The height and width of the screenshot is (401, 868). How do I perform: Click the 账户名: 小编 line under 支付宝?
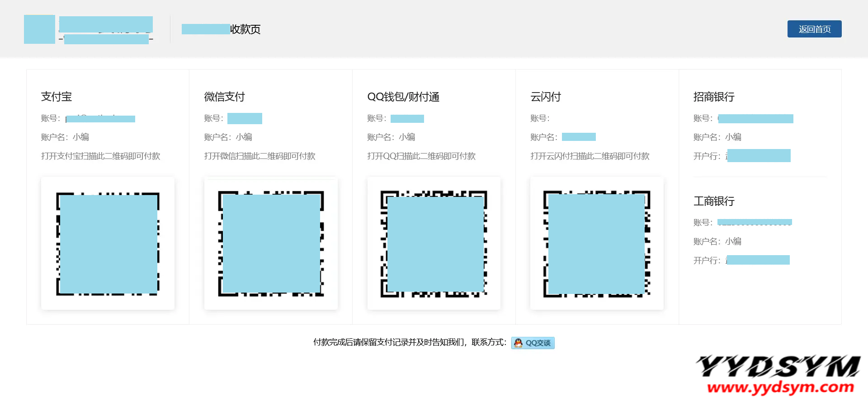[x=65, y=137]
